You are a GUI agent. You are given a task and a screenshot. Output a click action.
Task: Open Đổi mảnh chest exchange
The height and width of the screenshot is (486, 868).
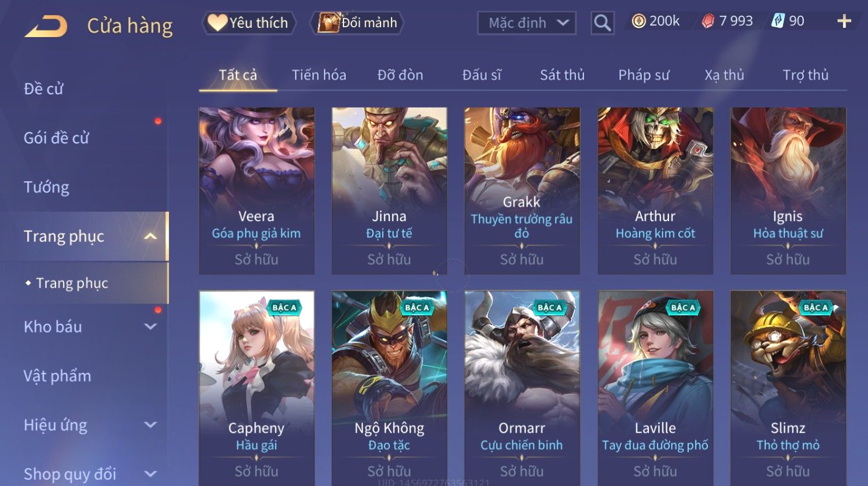(x=357, y=23)
